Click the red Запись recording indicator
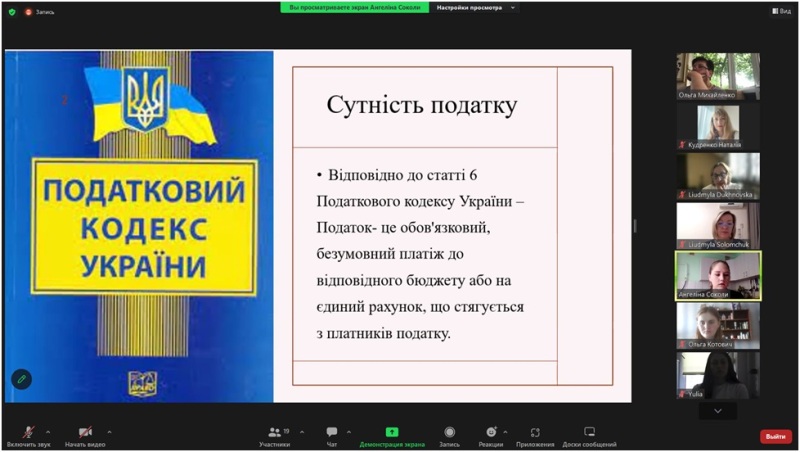 (40, 12)
